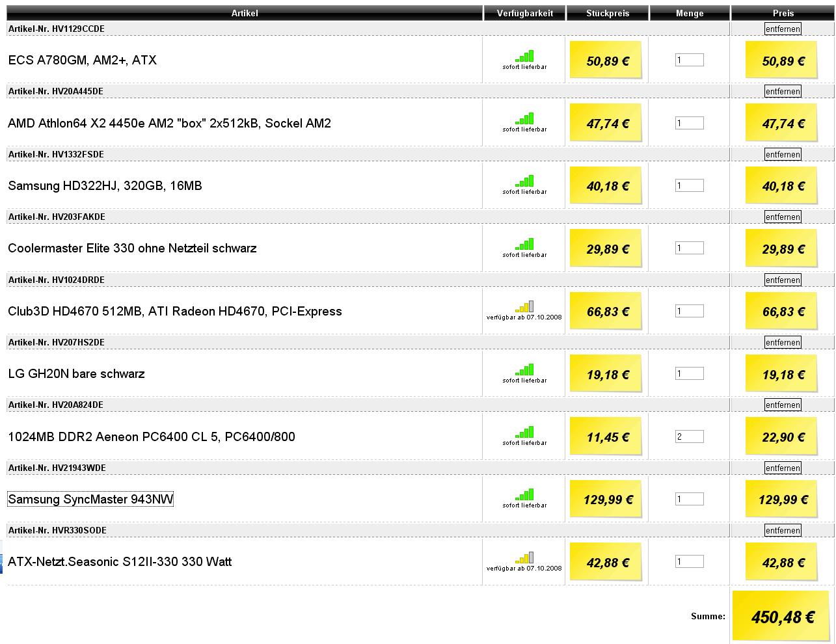Click Artikel-Nr. HVR330SODE label
This screenshot has height=644, width=836.
[57, 530]
